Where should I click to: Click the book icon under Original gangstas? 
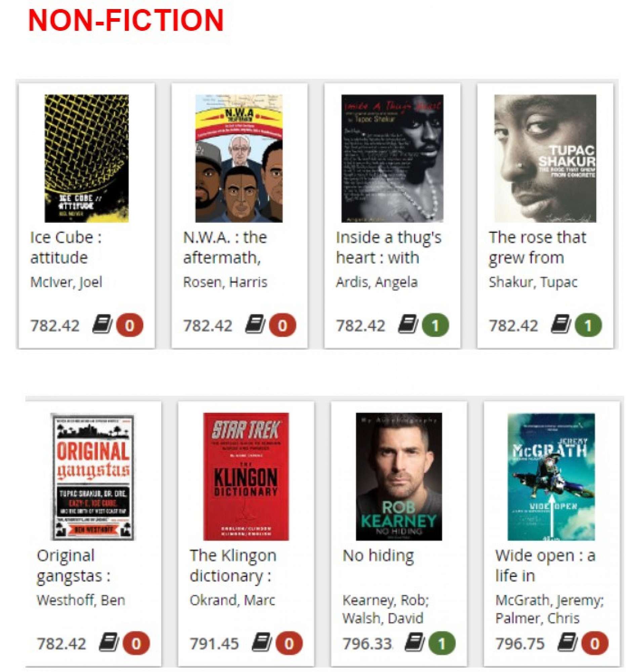pyautogui.click(x=109, y=642)
